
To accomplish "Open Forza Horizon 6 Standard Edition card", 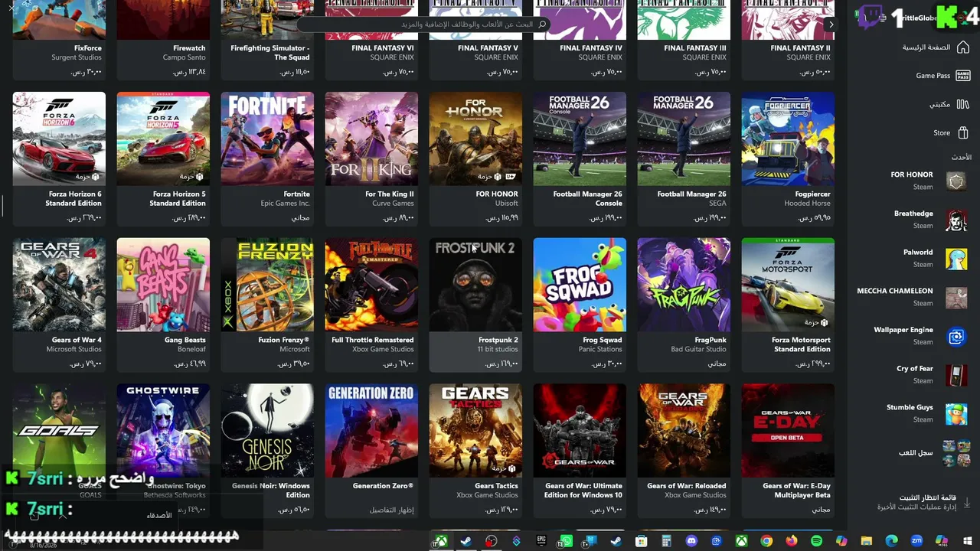I will pyautogui.click(x=59, y=158).
